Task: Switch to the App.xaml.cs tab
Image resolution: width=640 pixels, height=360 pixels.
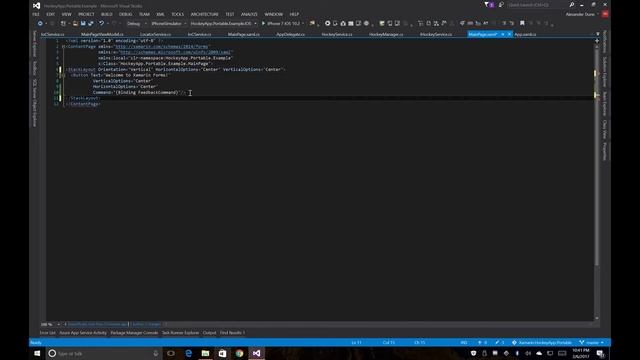Action: pos(525,34)
